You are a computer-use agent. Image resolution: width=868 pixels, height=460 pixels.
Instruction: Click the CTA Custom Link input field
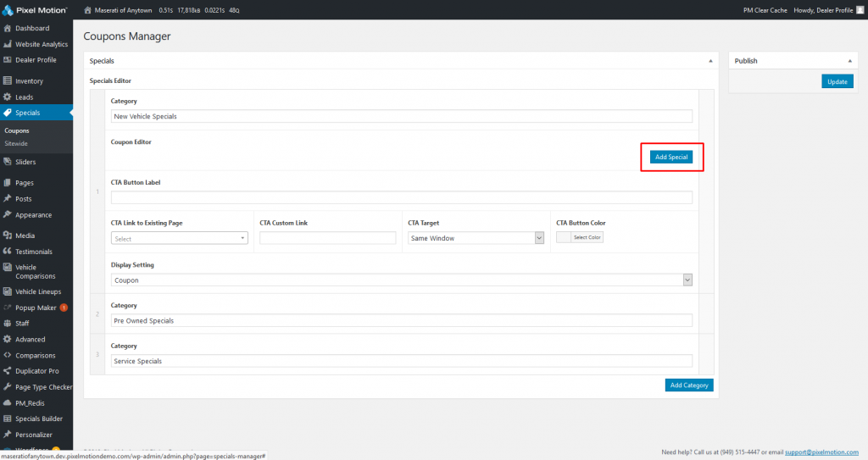click(328, 238)
